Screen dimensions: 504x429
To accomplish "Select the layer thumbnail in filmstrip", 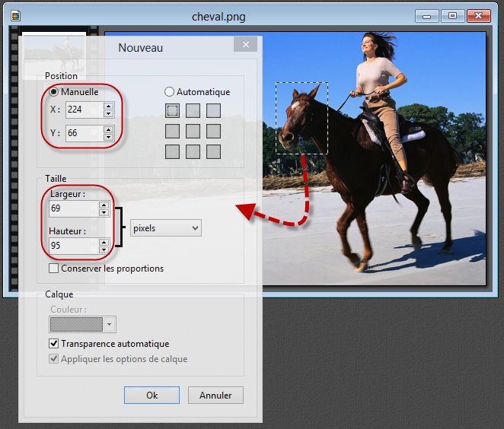I will click(x=54, y=56).
